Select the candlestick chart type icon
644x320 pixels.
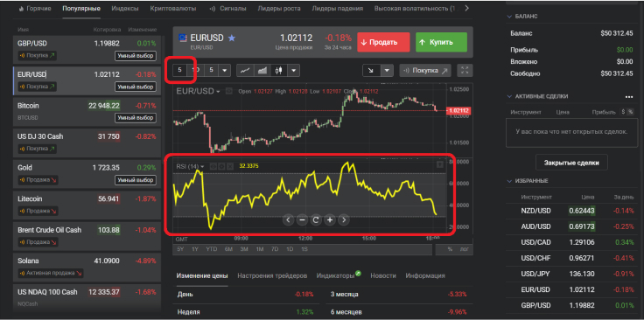click(x=279, y=70)
